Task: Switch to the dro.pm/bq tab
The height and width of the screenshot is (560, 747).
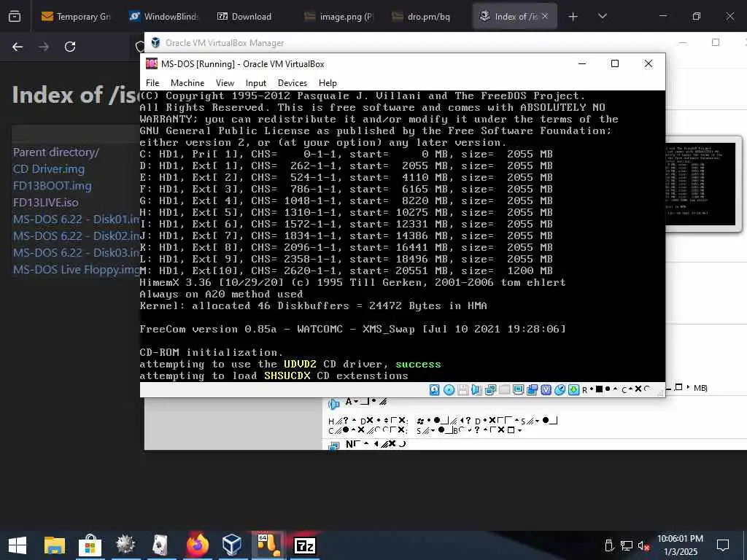Action: point(427,17)
